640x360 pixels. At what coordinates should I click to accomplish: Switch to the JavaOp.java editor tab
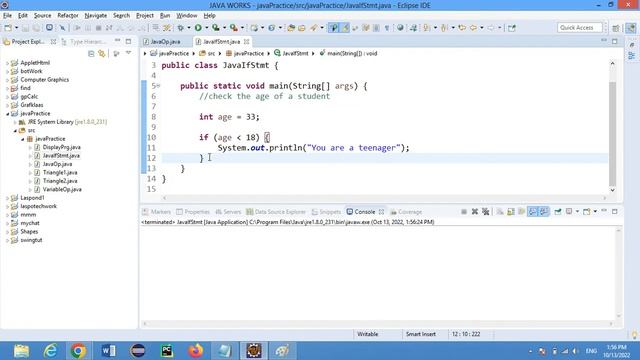pyautogui.click(x=165, y=42)
